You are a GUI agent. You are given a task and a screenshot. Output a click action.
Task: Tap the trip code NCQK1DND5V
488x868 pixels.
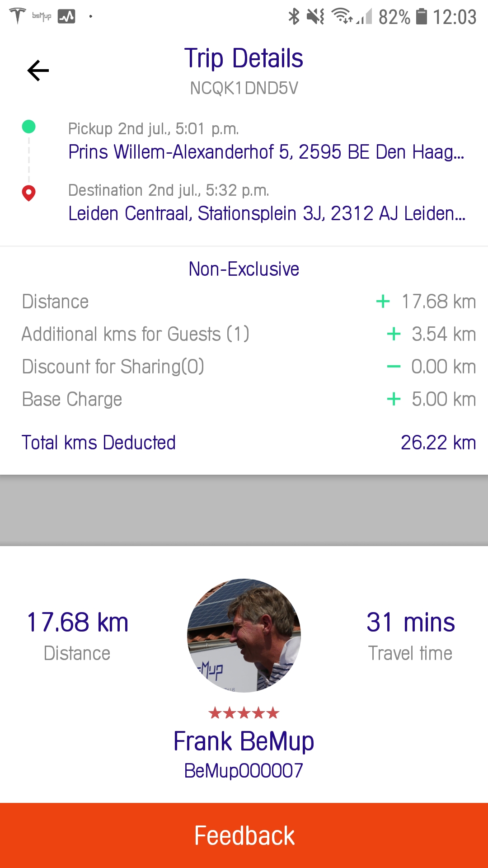244,88
